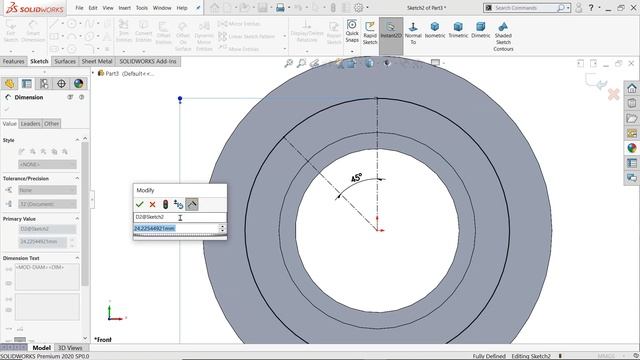The width and height of the screenshot is (640, 360).
Task: Toggle Shaded Sketch Contours
Action: pyautogui.click(x=503, y=37)
